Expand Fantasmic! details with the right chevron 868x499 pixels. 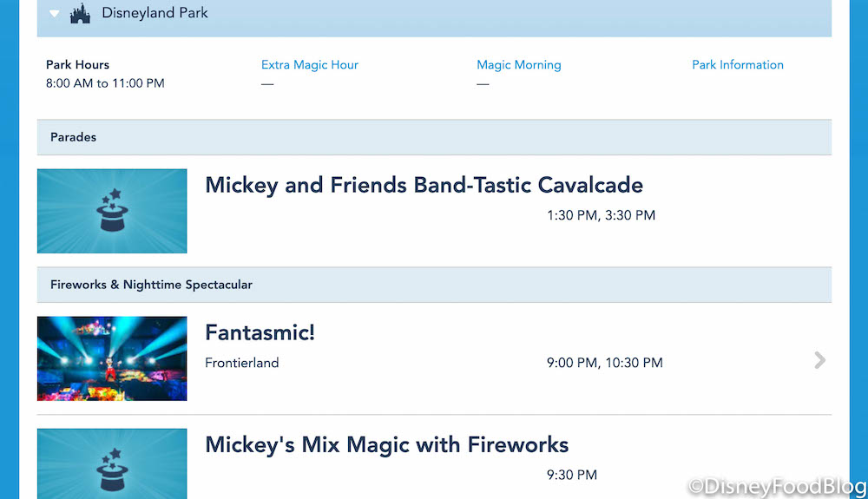820,360
